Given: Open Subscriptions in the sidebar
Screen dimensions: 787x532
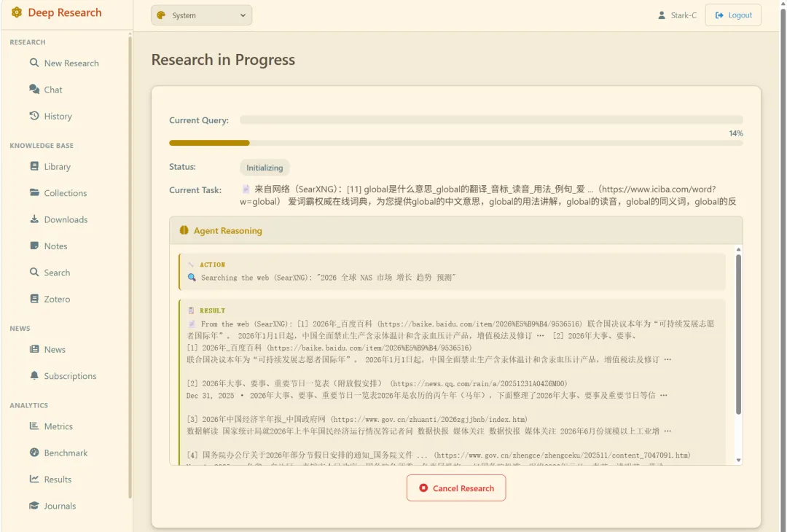Looking at the screenshot, I should point(70,376).
